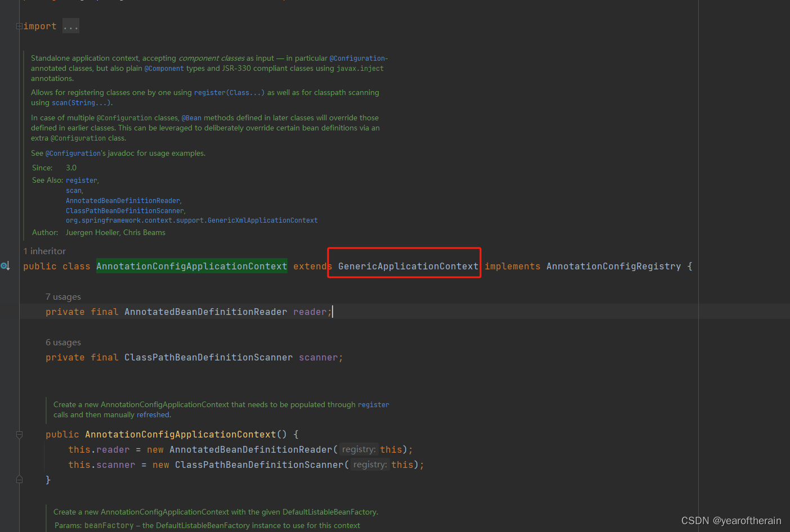Click the 'registry:' hint in the ClassPathBeanDefinitionScanner call
The height and width of the screenshot is (532, 790).
coord(370,465)
